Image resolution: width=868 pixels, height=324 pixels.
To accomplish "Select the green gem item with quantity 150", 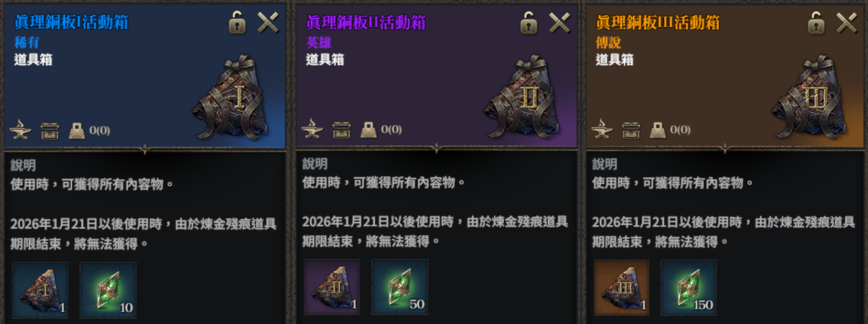I will (688, 288).
